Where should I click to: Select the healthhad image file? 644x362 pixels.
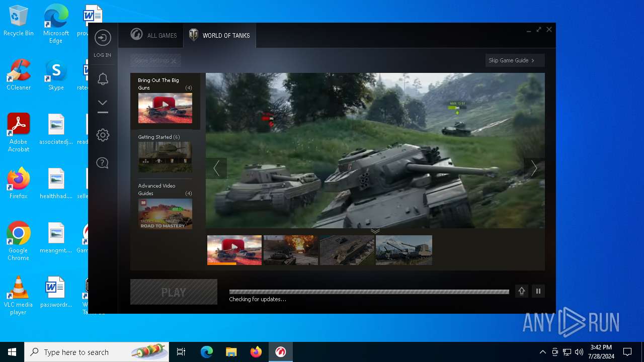click(x=56, y=184)
